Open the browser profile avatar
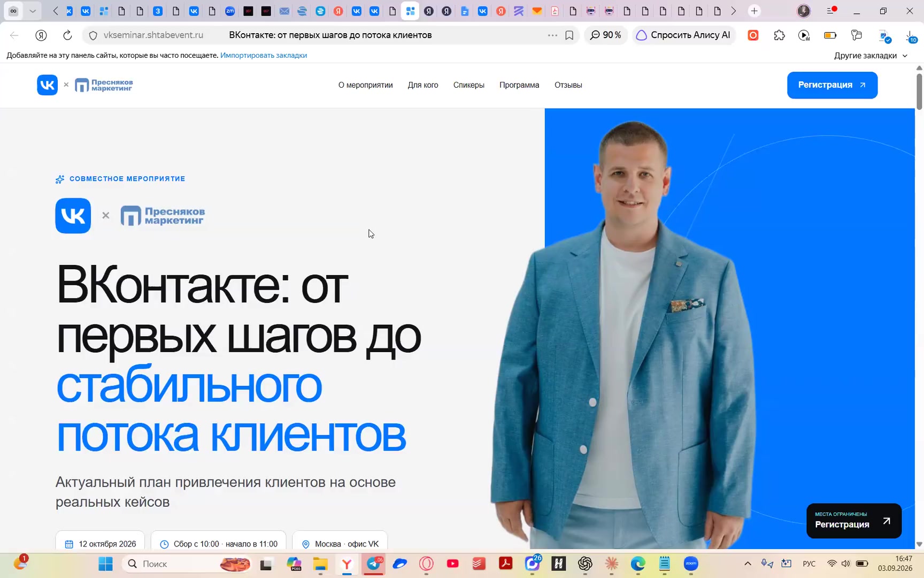 click(x=804, y=11)
